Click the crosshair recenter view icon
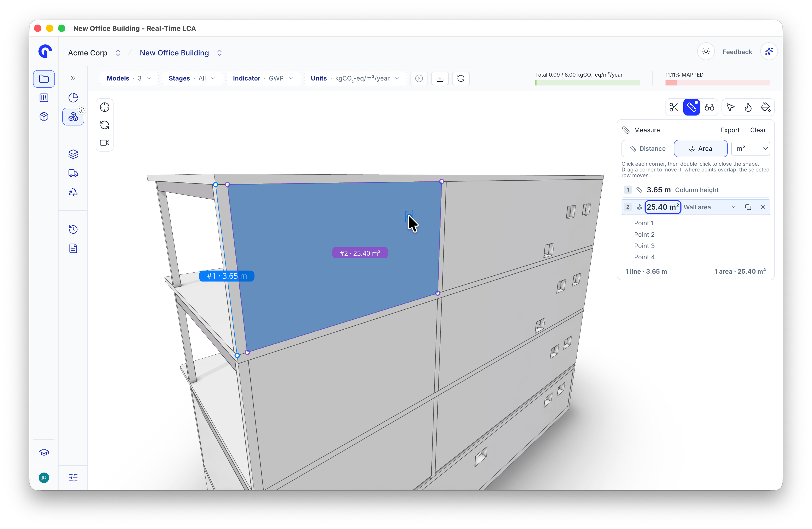812x529 pixels. (104, 107)
